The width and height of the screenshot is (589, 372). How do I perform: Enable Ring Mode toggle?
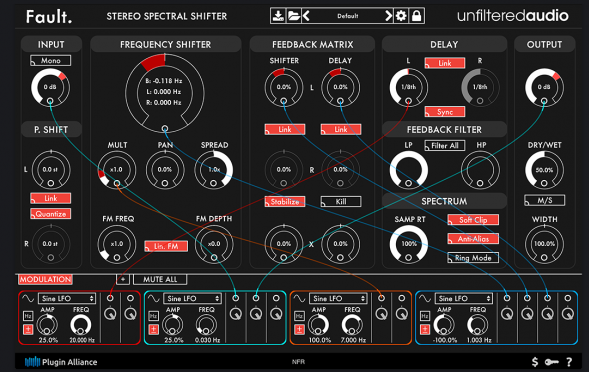pos(473,258)
